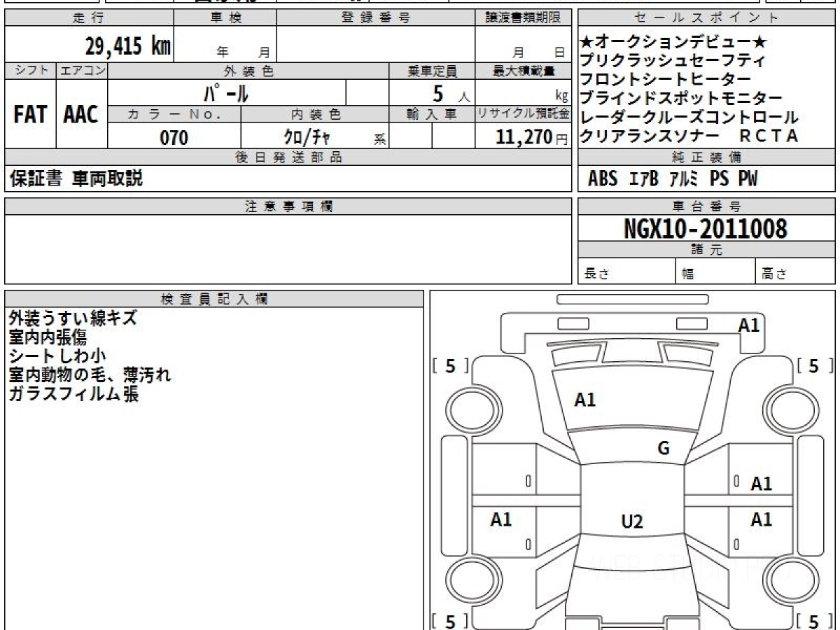This screenshot has height=630, width=840.
Task: Select the note 室内動物の毛、薄汚れ
Action: tap(90, 375)
